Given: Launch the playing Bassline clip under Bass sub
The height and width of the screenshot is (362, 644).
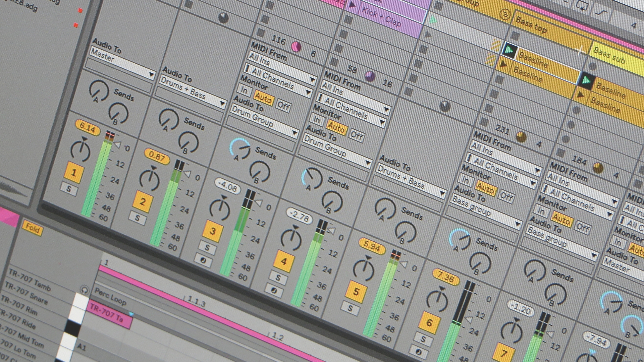Looking at the screenshot, I should click(586, 81).
